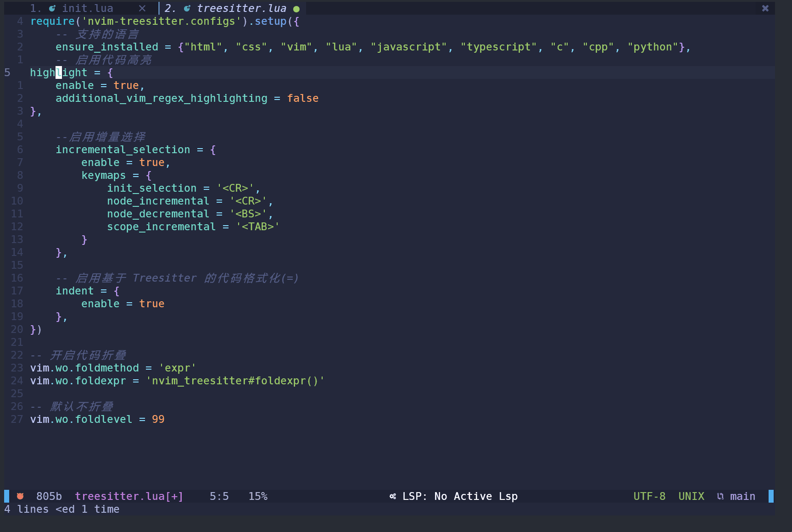This screenshot has height=532, width=792.
Task: Click the Lua file icon on treesitter.lua tab
Action: pyautogui.click(x=187, y=8)
